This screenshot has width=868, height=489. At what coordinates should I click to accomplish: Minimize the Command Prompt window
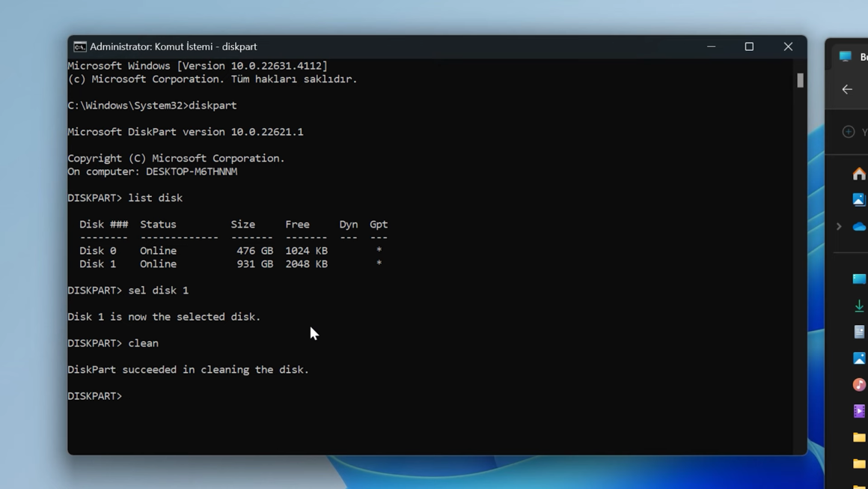pos(712,46)
